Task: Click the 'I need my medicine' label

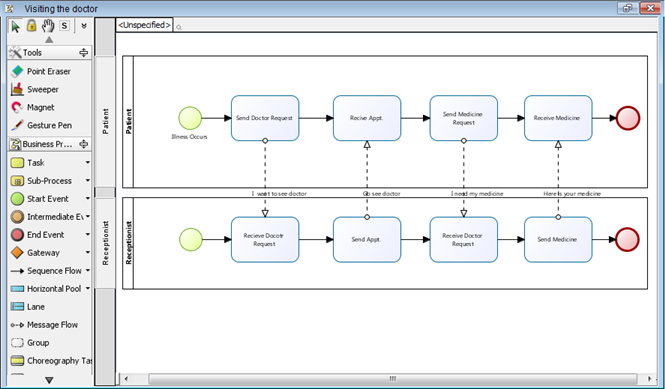Action: 477,193
